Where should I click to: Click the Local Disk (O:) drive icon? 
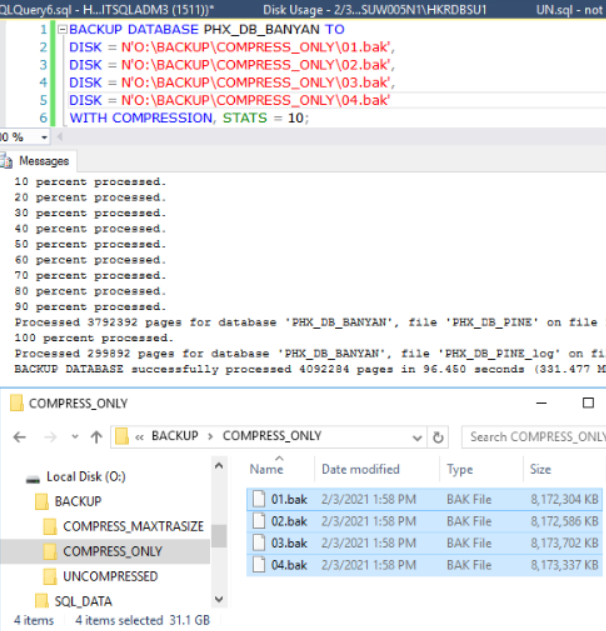(33, 479)
